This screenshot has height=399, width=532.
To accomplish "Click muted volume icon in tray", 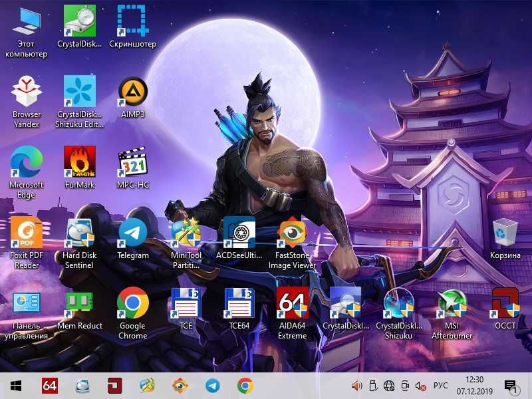I will pos(421,386).
